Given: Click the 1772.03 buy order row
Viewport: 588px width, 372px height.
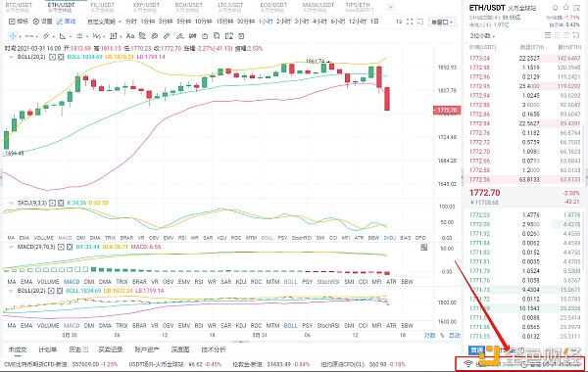Looking at the screenshot, I should click(524, 215).
